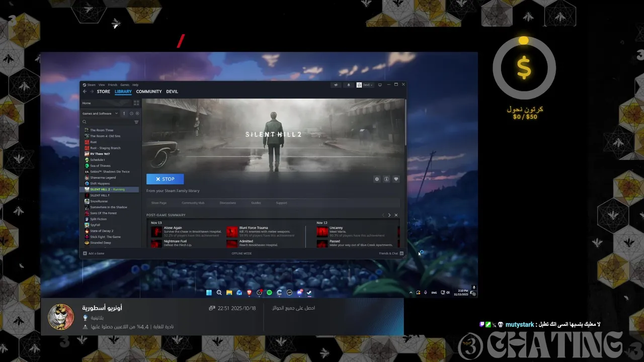The width and height of the screenshot is (644, 362).
Task: Click the ready-to-play filter icon
Action: click(137, 114)
